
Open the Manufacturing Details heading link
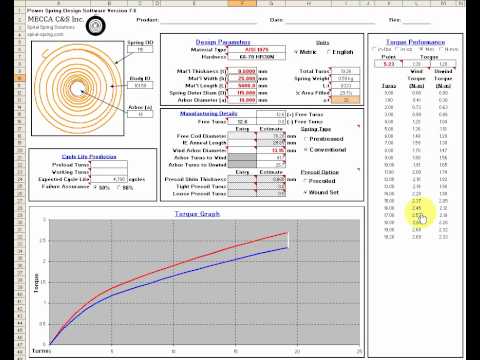tap(209, 114)
